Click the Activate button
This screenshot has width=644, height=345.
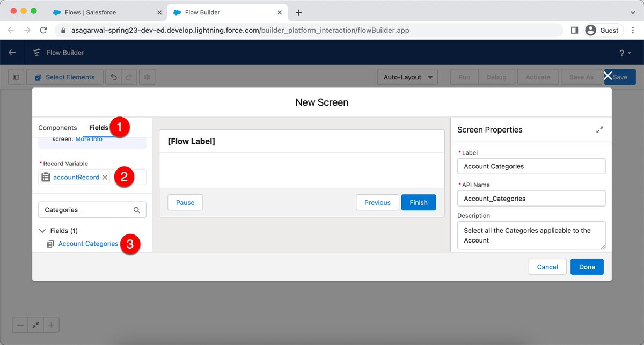coord(538,77)
